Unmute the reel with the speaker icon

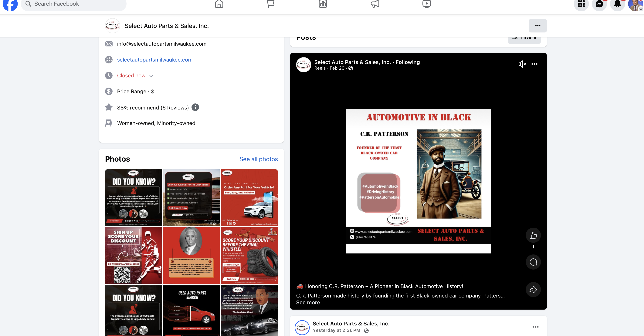tap(522, 64)
